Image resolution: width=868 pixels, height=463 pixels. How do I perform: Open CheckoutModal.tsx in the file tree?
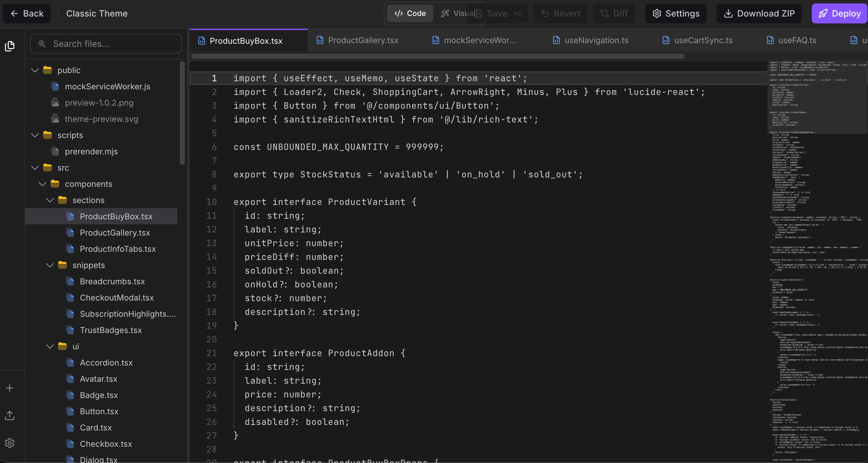[116, 298]
